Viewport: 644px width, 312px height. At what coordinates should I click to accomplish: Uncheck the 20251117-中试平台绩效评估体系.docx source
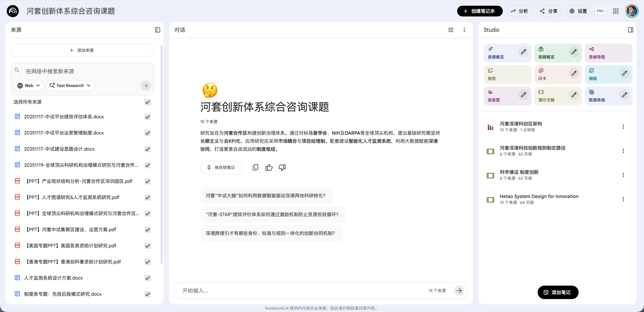point(148,117)
